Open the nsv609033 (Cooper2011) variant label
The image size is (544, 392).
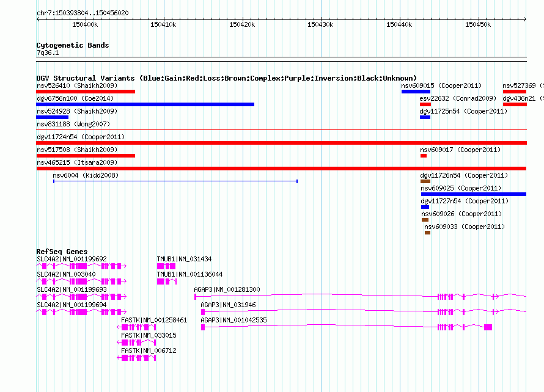[x=465, y=227]
